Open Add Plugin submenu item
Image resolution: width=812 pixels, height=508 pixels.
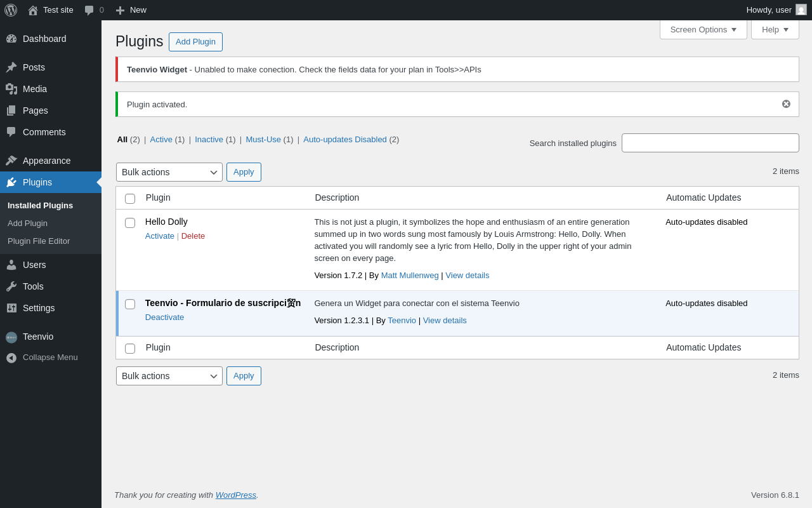(27, 224)
